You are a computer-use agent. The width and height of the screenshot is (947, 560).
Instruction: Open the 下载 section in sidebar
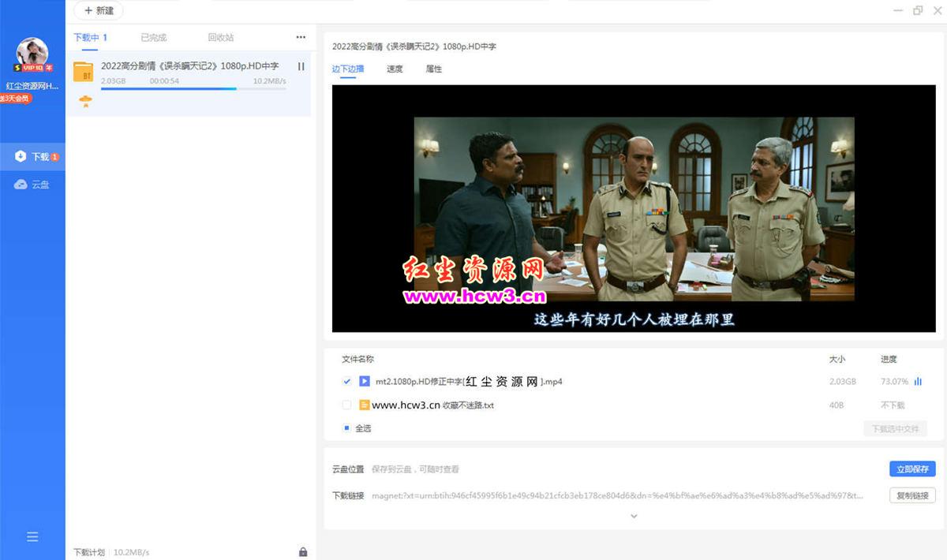pos(32,157)
